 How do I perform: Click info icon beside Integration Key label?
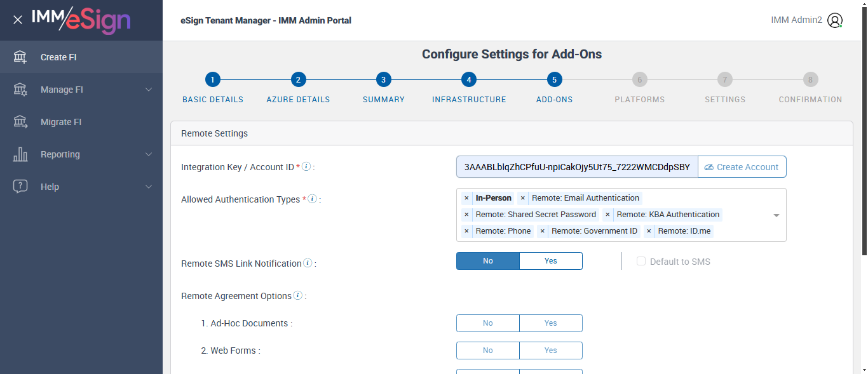click(x=306, y=166)
